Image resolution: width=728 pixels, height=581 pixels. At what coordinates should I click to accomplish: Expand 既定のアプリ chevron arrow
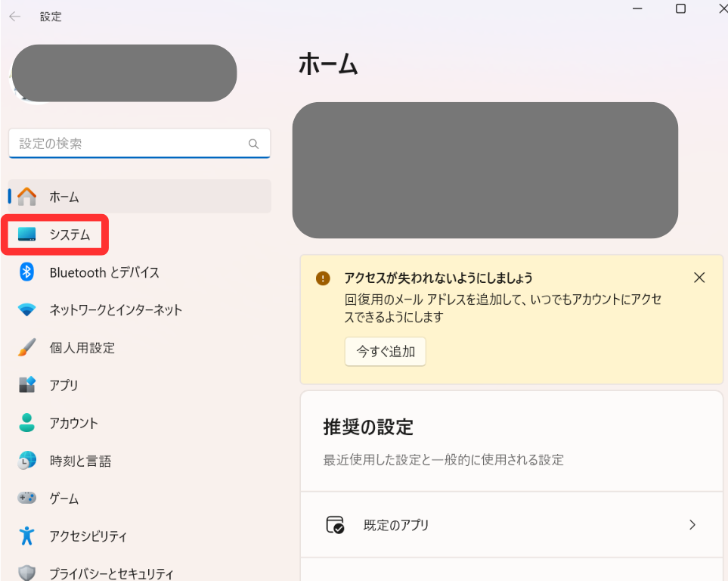pos(692,525)
